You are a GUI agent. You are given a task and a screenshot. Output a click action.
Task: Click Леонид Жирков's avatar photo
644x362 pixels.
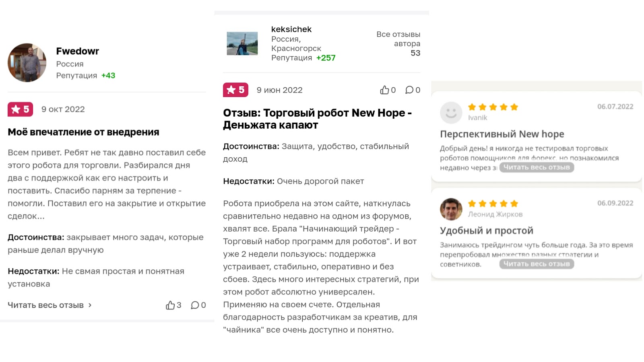click(451, 209)
